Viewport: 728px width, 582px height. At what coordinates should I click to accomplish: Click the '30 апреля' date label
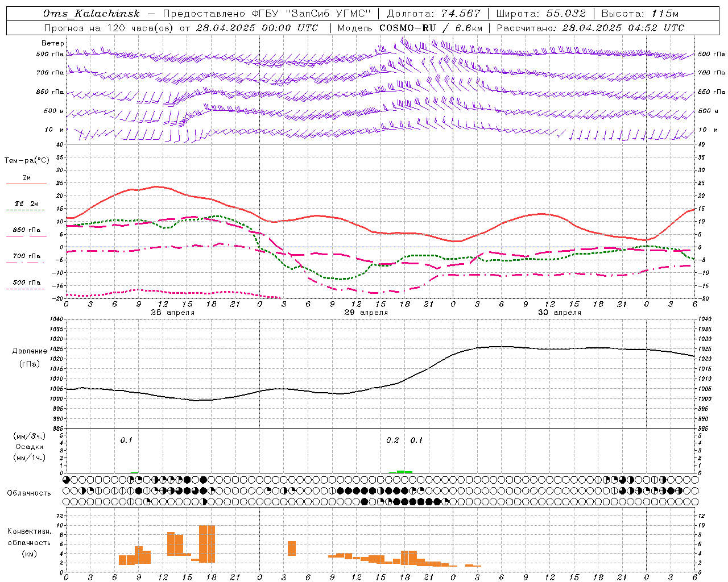point(560,313)
